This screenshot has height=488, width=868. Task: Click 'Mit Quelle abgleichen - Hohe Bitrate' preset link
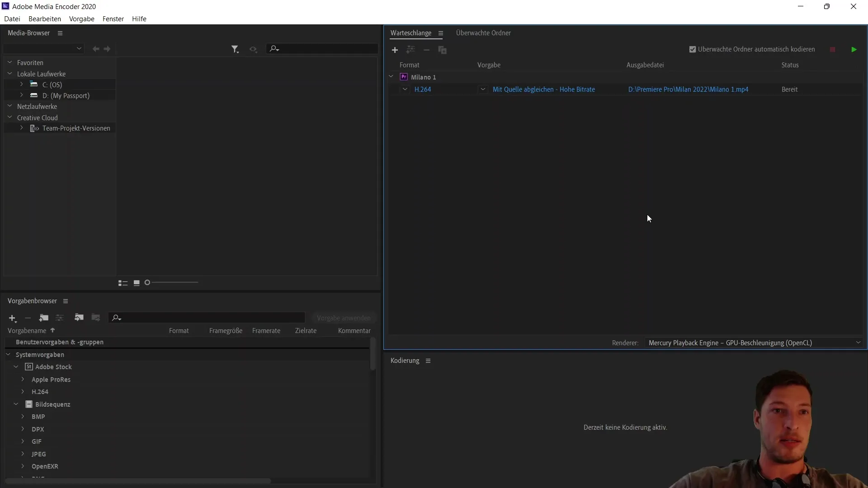tap(544, 89)
